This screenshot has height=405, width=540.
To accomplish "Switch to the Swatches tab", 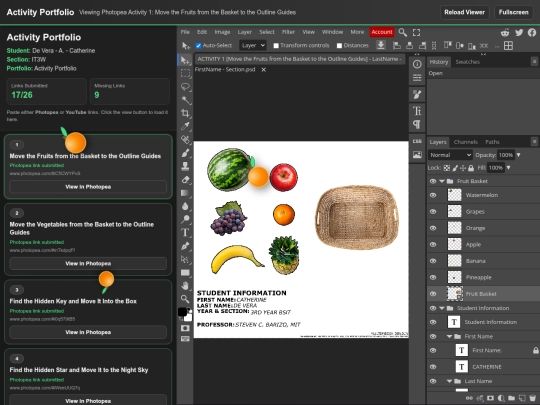I will click(x=467, y=62).
